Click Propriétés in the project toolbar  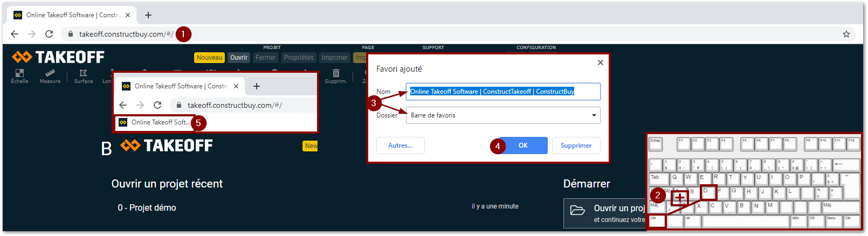299,58
